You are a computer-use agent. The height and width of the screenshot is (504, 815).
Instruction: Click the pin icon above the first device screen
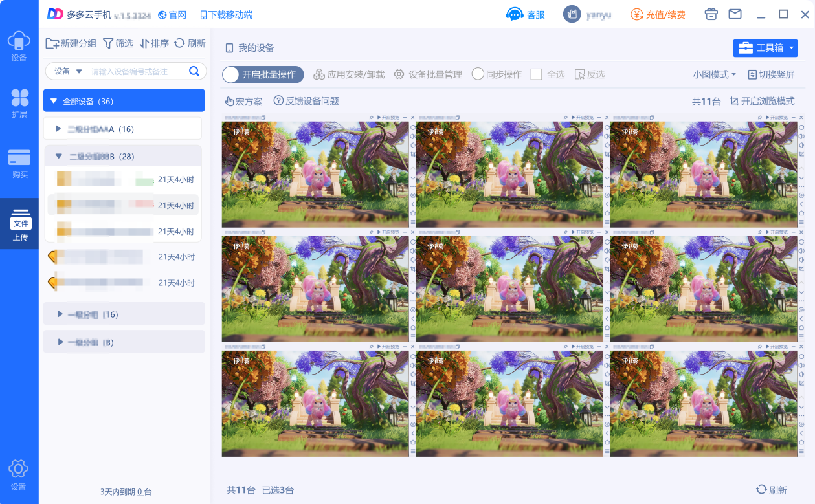[372, 118]
